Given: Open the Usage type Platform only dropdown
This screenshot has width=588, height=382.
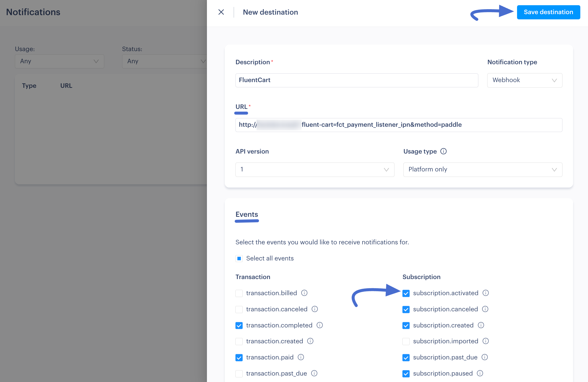Looking at the screenshot, I should pyautogui.click(x=483, y=169).
